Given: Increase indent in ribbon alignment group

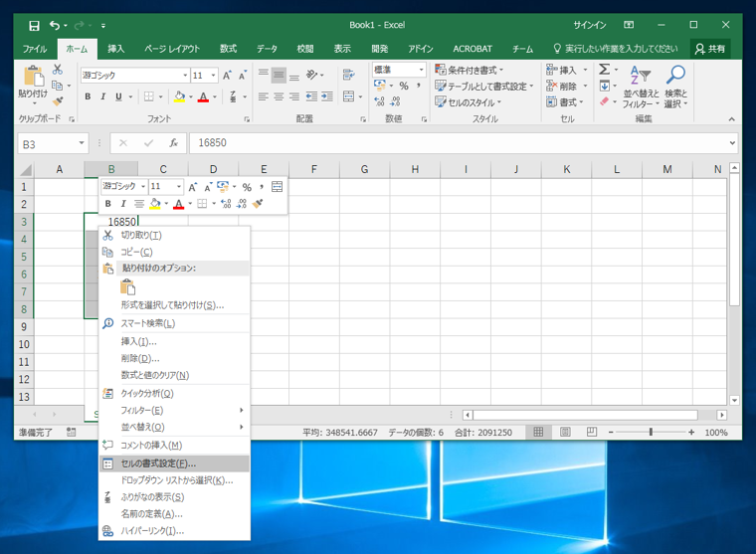Looking at the screenshot, I should 327,96.
